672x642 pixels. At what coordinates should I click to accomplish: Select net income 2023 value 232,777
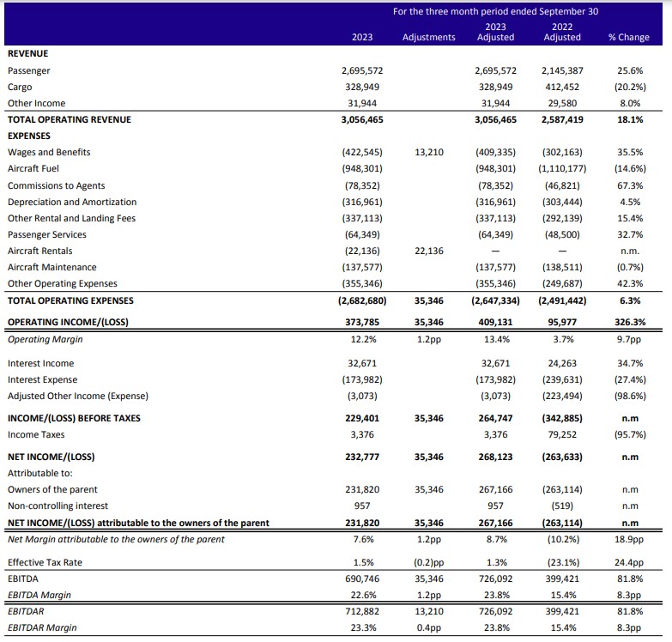point(362,457)
